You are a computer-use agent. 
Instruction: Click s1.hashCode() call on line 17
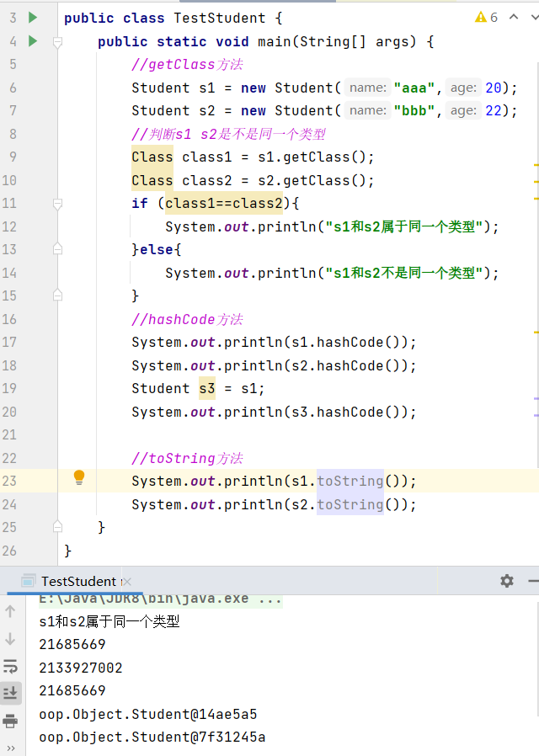tap(350, 343)
